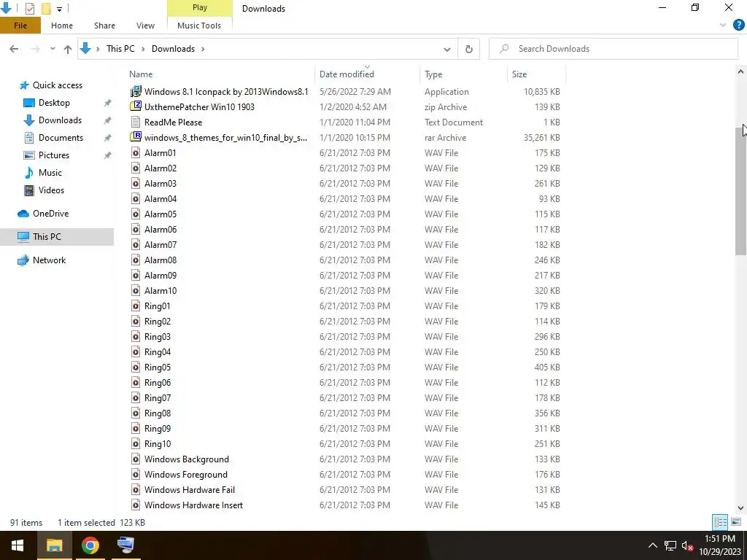The width and height of the screenshot is (747, 560).
Task: Select the windows_8_themes rar archive icon
Action: (136, 137)
